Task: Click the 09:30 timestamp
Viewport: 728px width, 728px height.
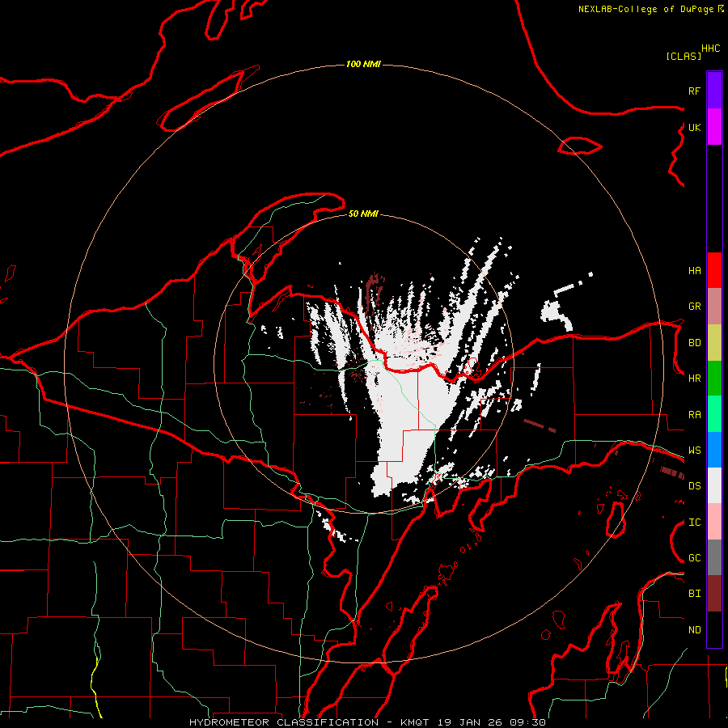Action: [527, 722]
